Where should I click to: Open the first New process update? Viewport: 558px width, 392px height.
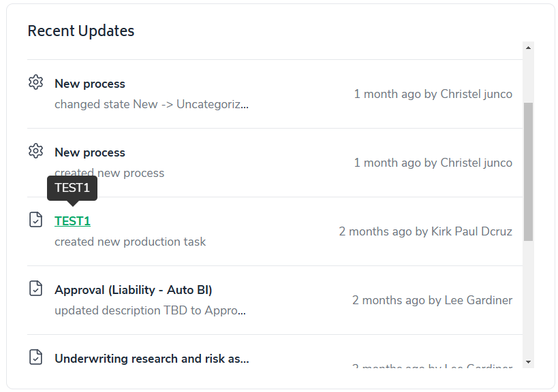[90, 84]
